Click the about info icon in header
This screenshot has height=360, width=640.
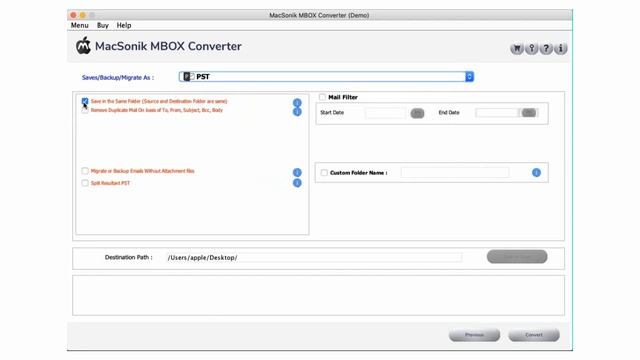(561, 49)
